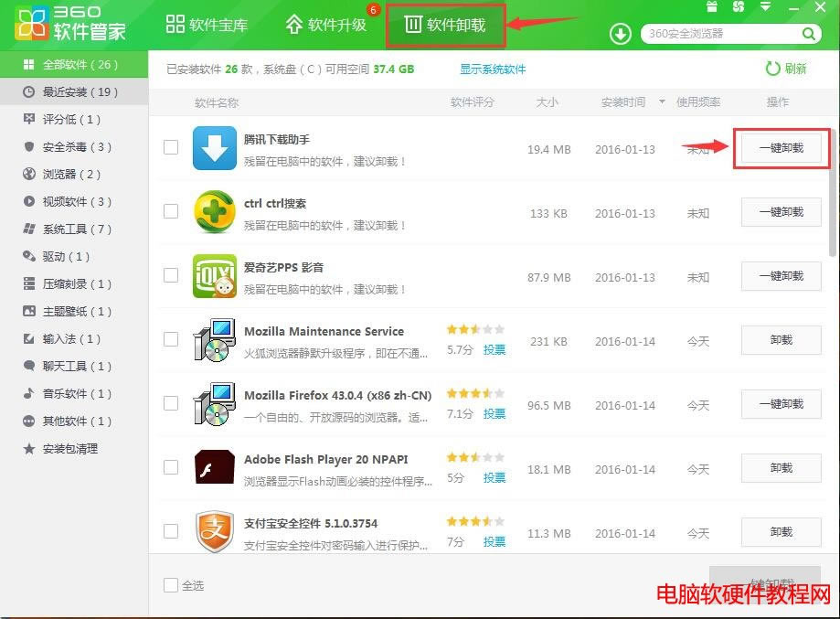Screen dimensions: 840x619
Task: Click the 爱奇艺PPS app icon
Action: point(215,276)
